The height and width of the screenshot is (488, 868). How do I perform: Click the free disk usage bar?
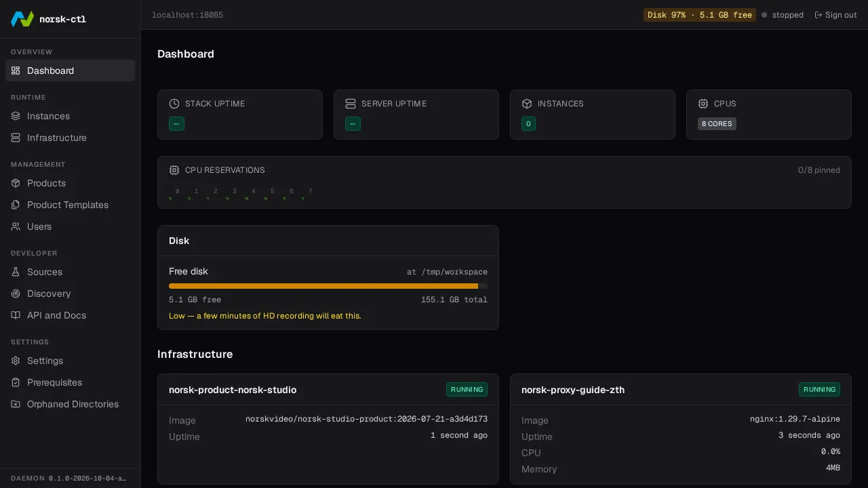pos(328,286)
